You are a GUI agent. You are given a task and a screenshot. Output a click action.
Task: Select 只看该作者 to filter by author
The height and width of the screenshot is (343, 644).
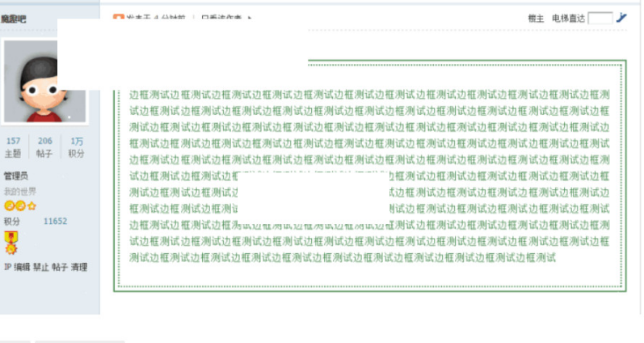tap(220, 18)
